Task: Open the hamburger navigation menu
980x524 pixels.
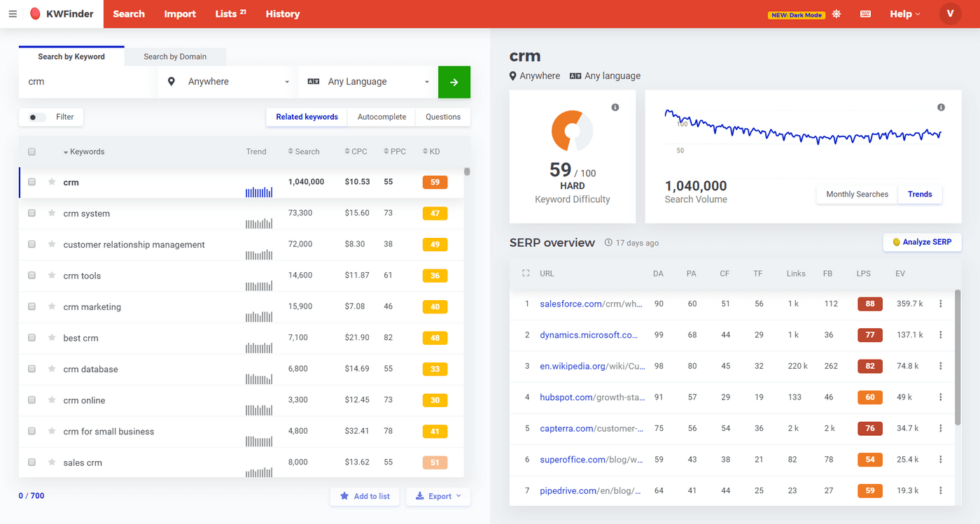Action: (x=13, y=13)
